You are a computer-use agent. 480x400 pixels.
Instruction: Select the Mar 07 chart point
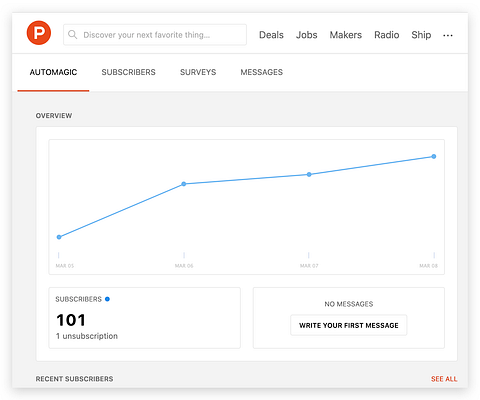point(309,174)
